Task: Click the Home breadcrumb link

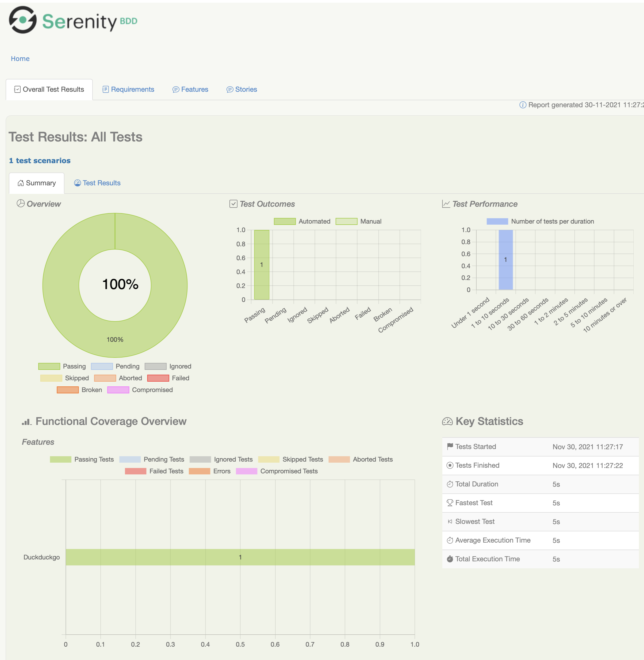Action: tap(20, 59)
